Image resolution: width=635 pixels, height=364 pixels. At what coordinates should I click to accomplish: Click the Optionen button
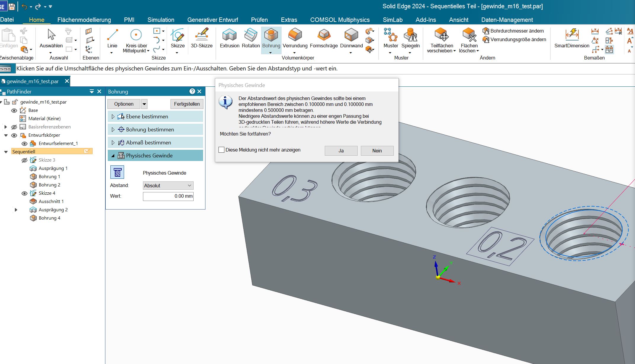coord(124,104)
